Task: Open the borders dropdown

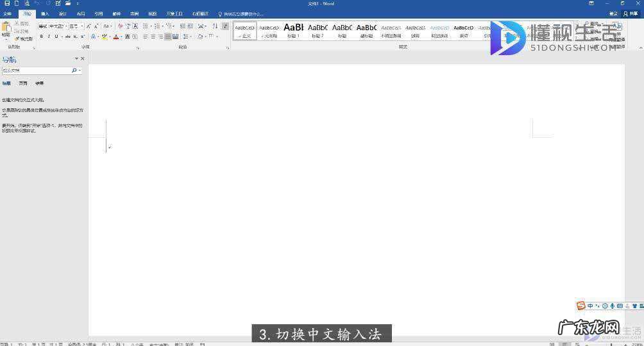Action: tap(213, 37)
